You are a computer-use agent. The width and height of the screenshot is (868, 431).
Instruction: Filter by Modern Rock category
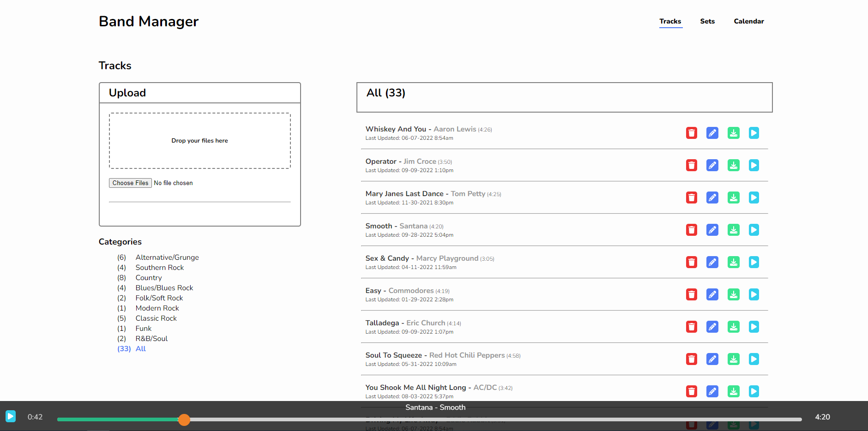(157, 308)
